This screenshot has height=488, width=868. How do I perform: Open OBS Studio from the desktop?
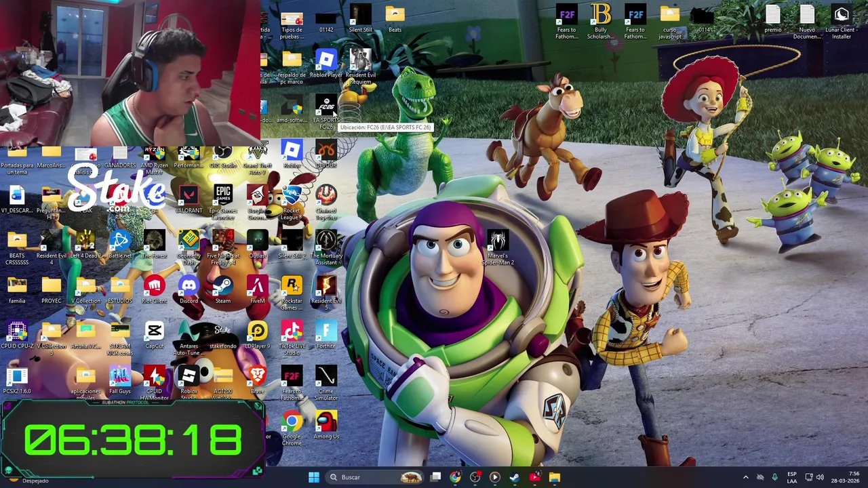pyautogui.click(x=223, y=157)
